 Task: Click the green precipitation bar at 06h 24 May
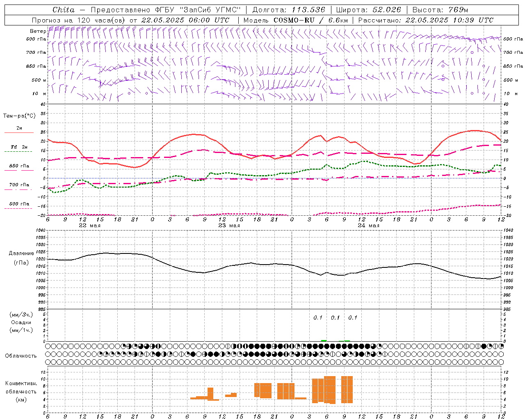click(x=324, y=340)
